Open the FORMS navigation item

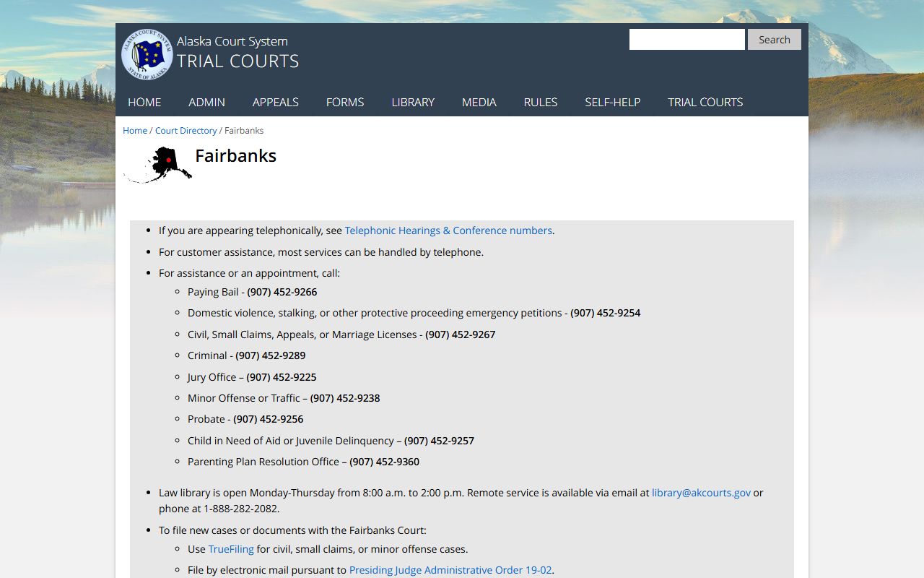pyautogui.click(x=344, y=102)
